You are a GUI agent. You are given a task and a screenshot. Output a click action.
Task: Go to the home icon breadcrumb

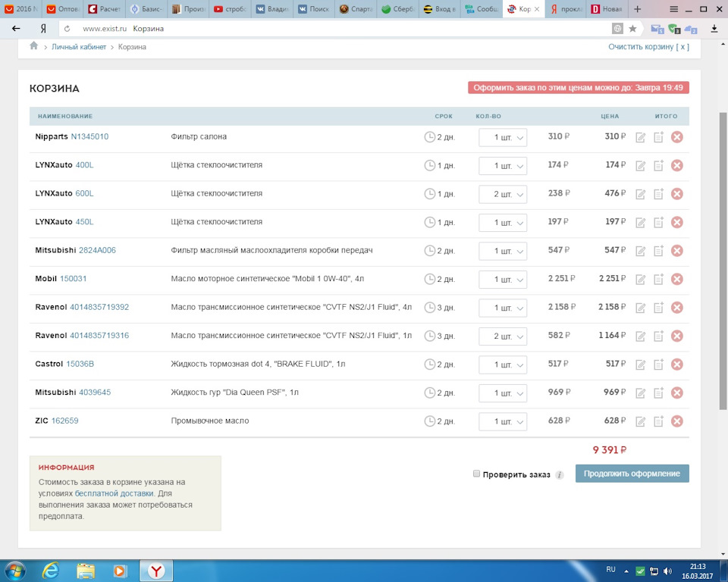point(34,45)
